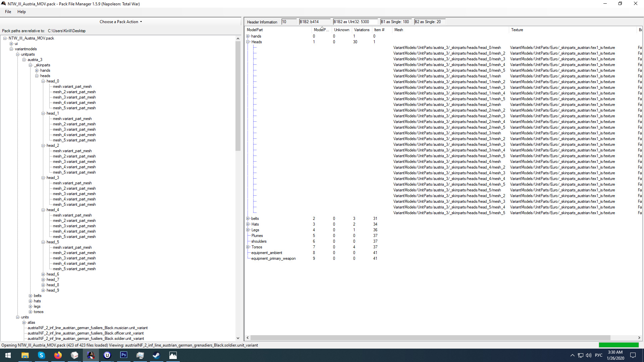Screen dimensions: 644x362
Task: Open the Photos app taskbar icon
Action: [x=173, y=355]
